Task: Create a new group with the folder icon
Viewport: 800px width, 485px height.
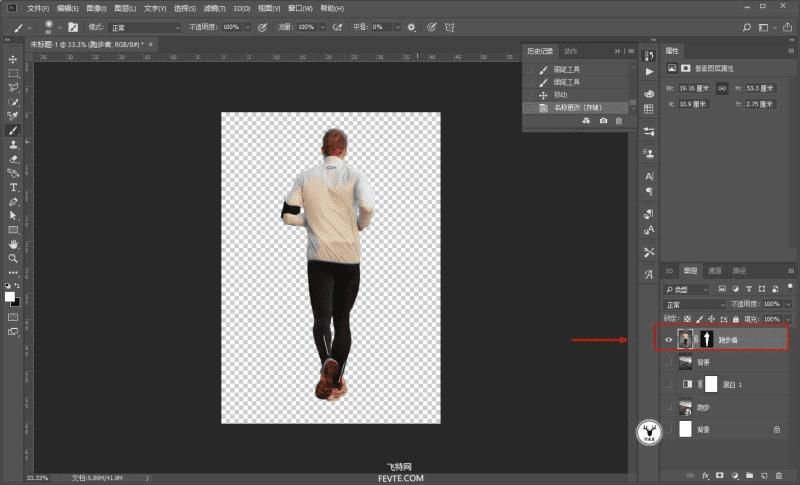Action: [748, 473]
